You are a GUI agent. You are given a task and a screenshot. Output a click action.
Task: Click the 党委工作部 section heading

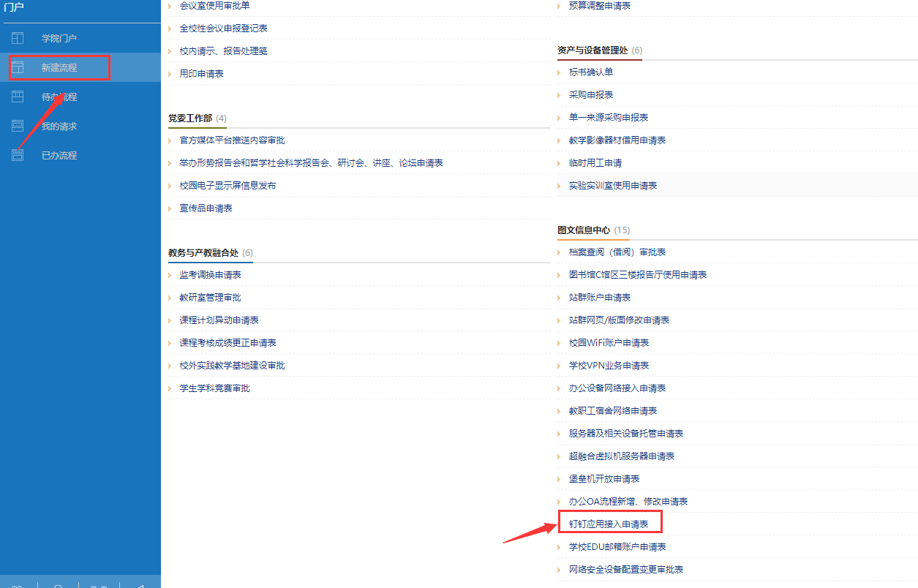(190, 118)
